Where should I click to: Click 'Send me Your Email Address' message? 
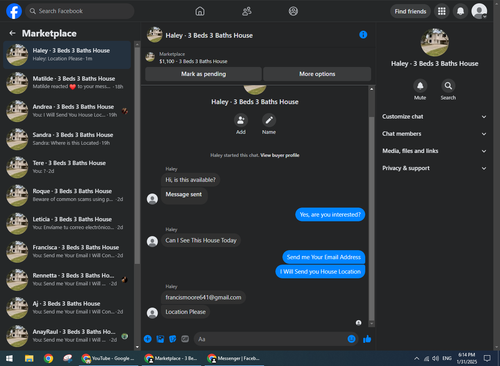(x=324, y=257)
